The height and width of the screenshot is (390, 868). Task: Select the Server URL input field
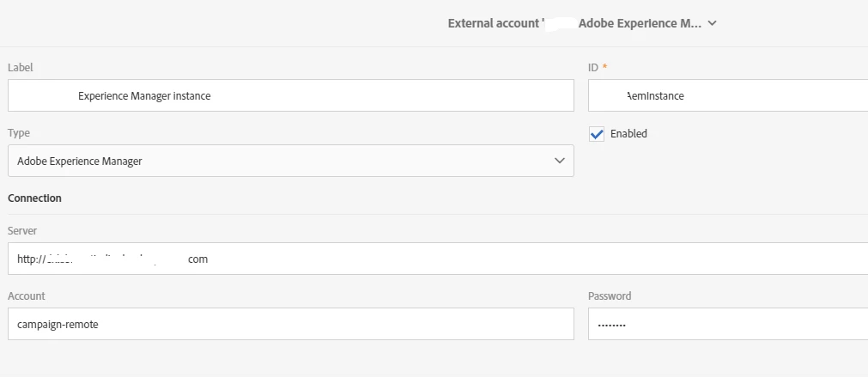click(x=438, y=259)
